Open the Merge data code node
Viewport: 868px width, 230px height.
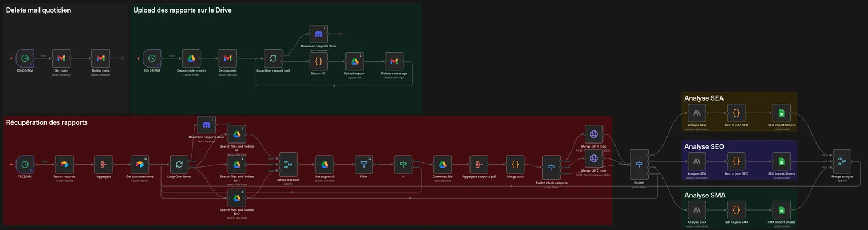click(515, 164)
